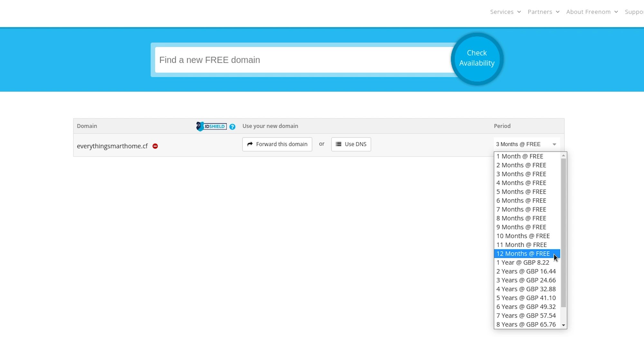
Task: Select 6 Years @ GBP 49.32 option
Action: 527,307
